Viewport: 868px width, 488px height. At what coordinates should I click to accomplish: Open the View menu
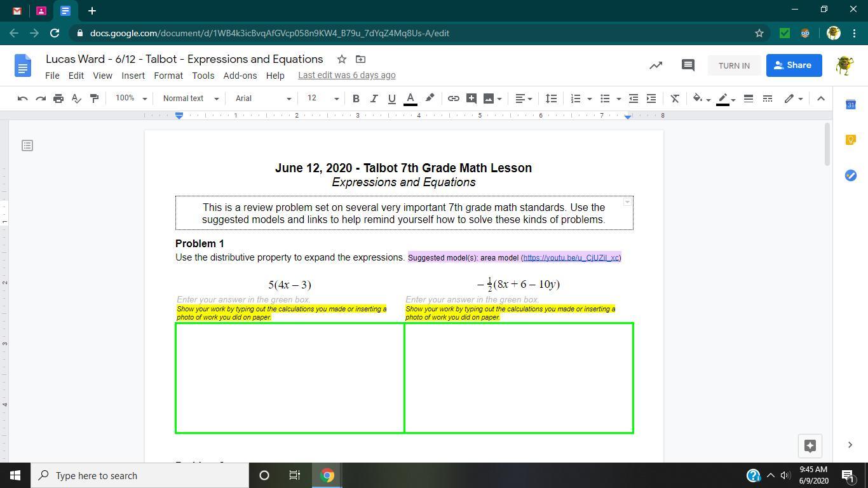[102, 75]
